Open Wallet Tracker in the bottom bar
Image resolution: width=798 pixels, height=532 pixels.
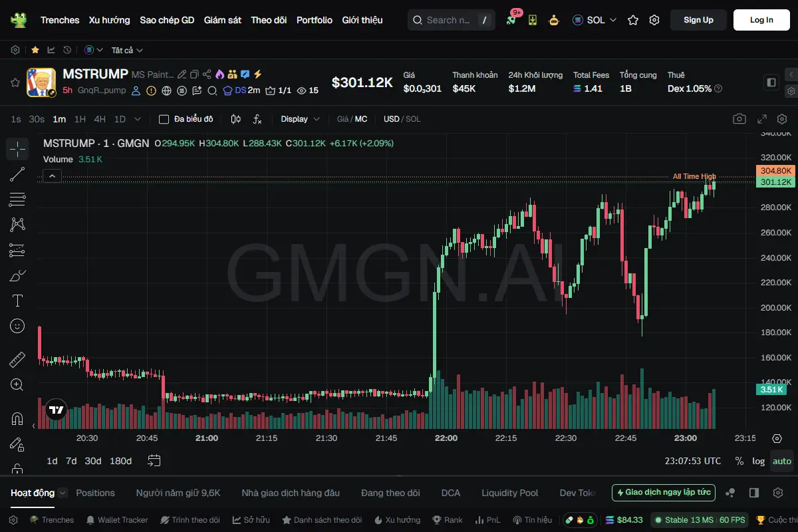pos(117,520)
